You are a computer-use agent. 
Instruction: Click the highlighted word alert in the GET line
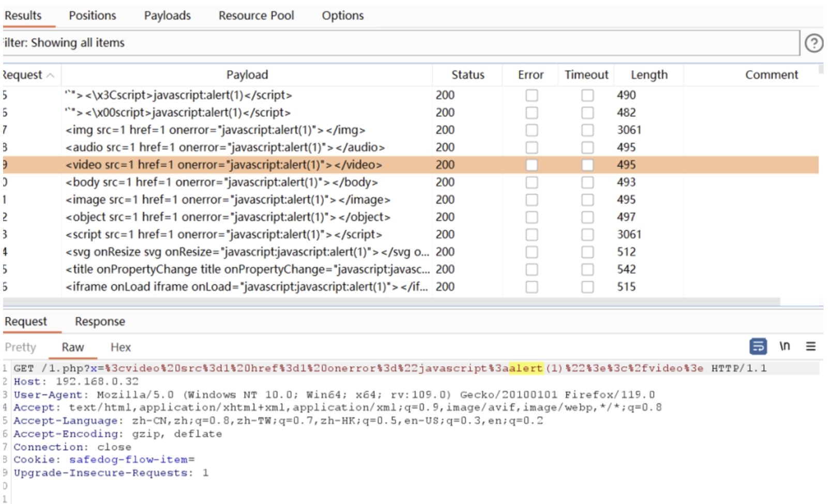point(526,368)
